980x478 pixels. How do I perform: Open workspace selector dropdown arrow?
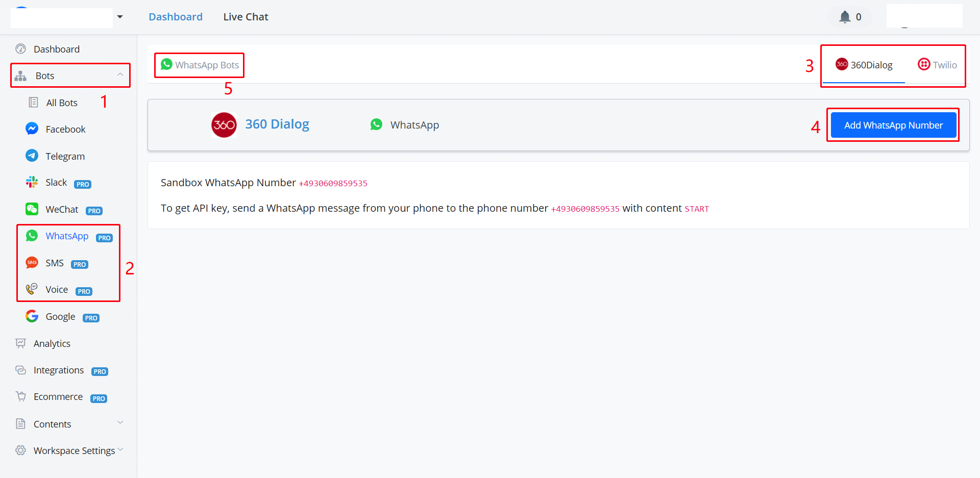tap(120, 17)
